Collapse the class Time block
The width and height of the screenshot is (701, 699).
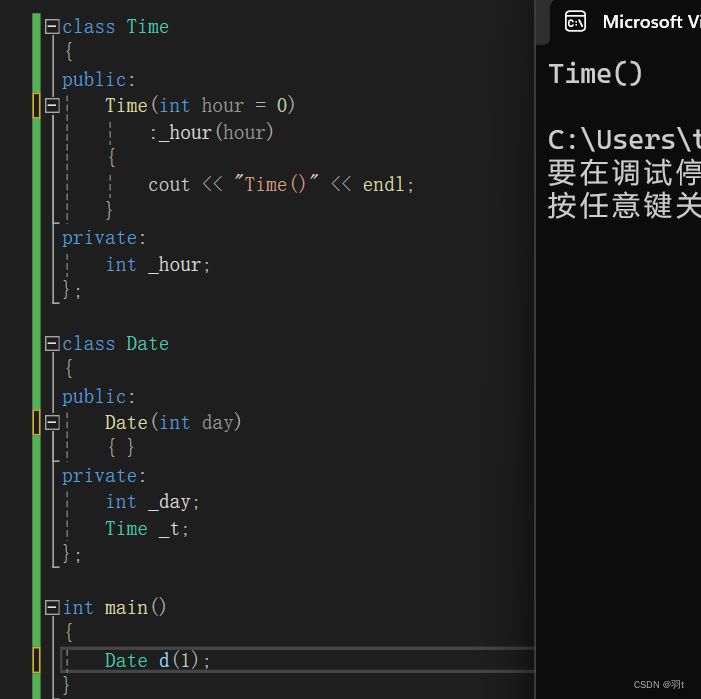point(52,27)
